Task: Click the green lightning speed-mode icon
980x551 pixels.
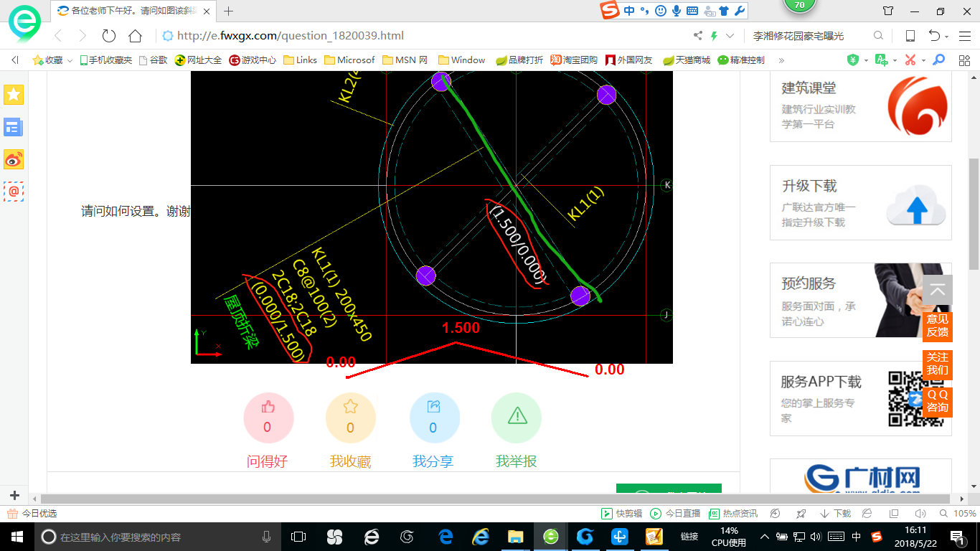Action: pyautogui.click(x=715, y=36)
